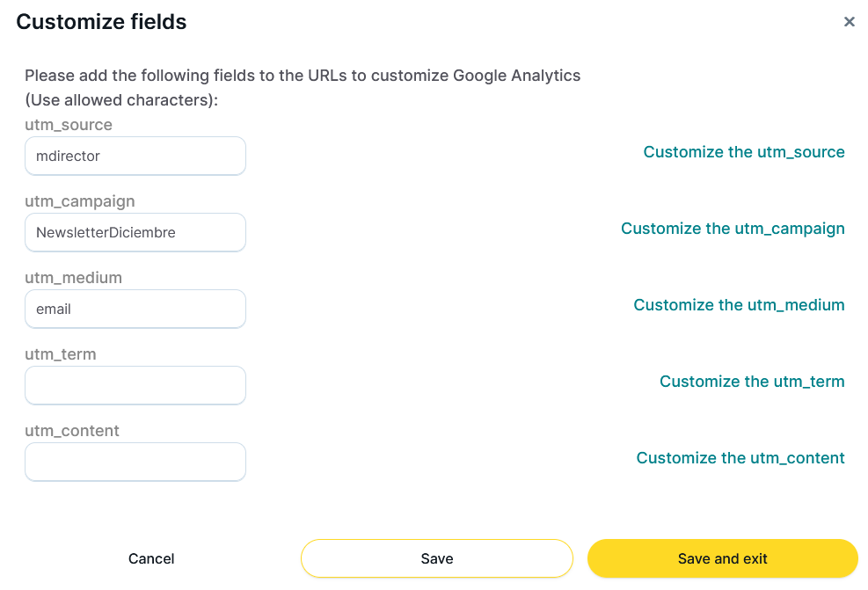Viewport: 868px width, 590px height.
Task: Click the utm_source field label
Action: coord(69,125)
